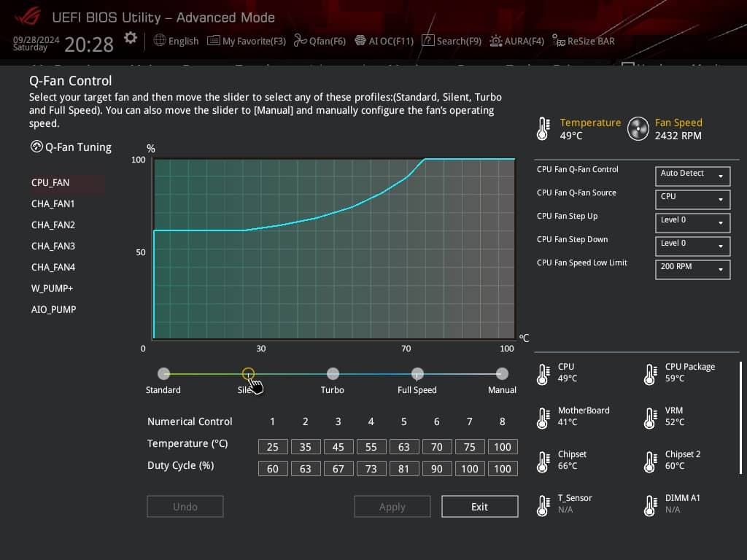This screenshot has width=747, height=560.
Task: Open AI OC(F11) guide
Action: 384,41
